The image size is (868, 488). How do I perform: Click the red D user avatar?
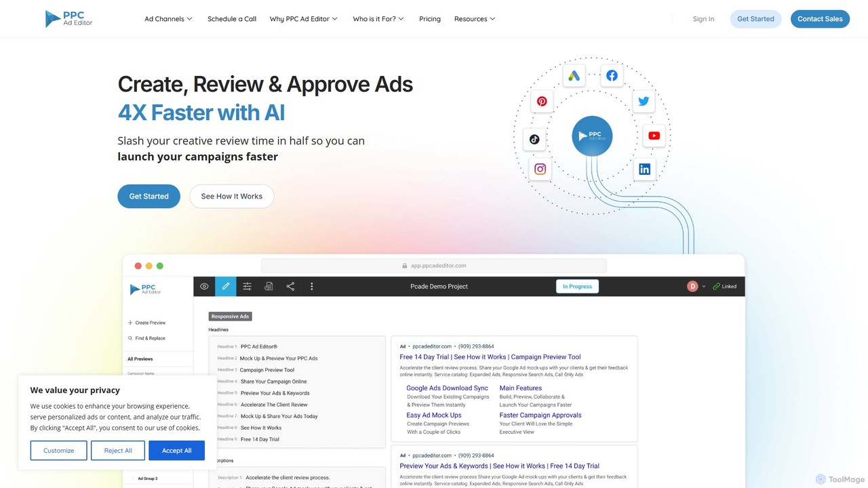(692, 287)
